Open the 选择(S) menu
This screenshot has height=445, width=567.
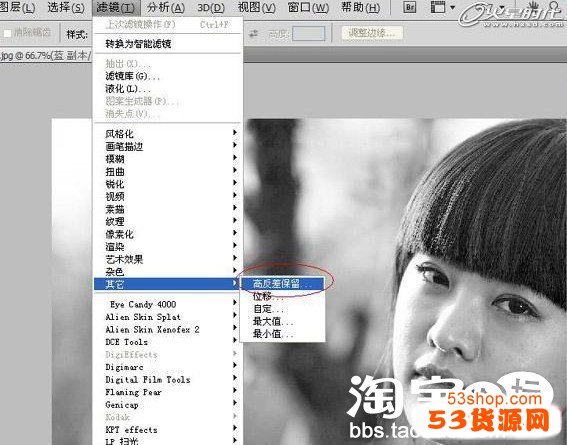[x=66, y=7]
